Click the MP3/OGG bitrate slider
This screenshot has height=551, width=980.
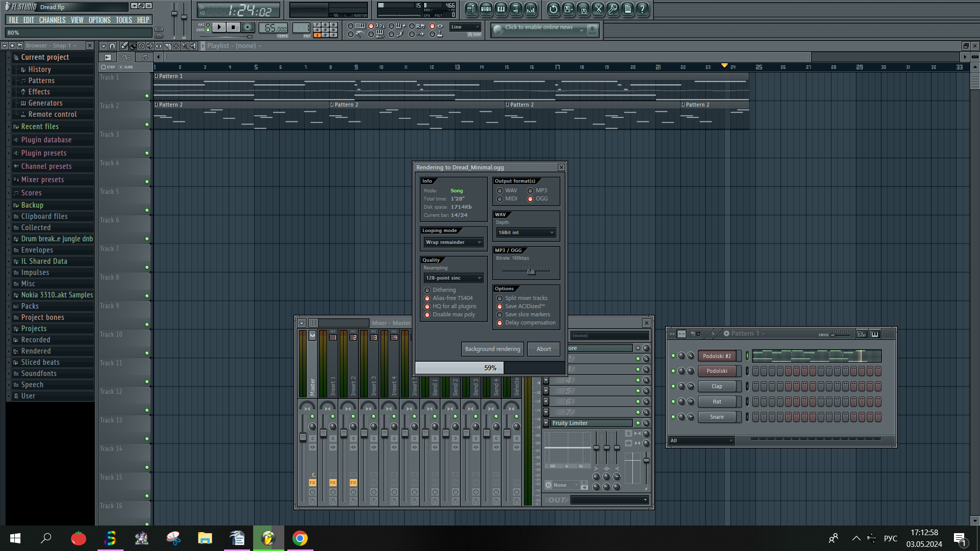[x=531, y=271]
